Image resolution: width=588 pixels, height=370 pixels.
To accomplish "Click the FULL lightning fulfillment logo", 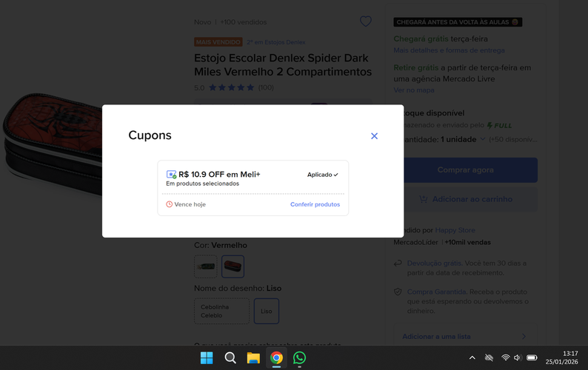I will (x=499, y=126).
